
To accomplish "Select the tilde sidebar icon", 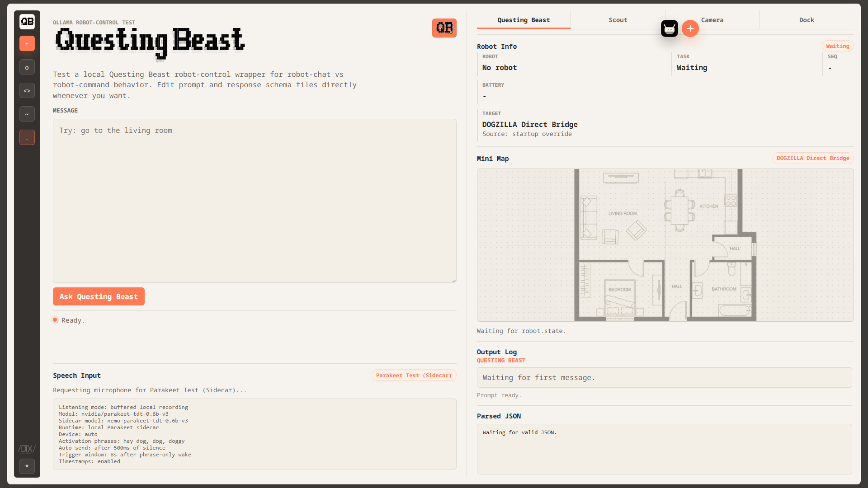I will [27, 114].
